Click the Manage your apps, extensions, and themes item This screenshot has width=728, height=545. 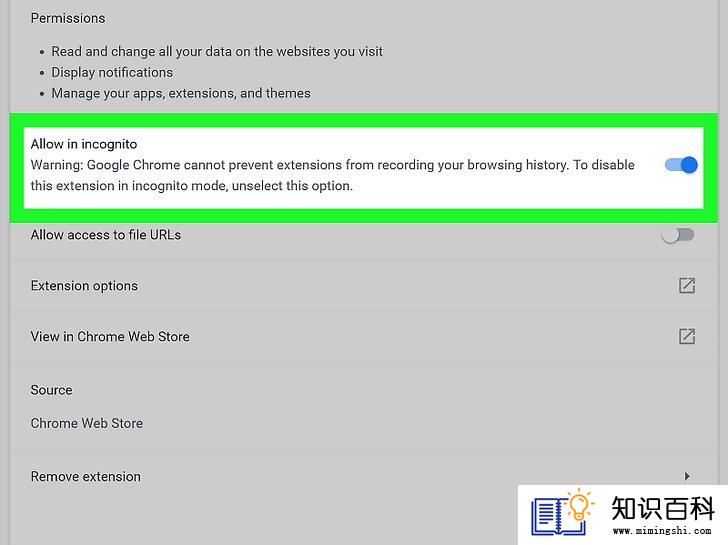tap(181, 93)
